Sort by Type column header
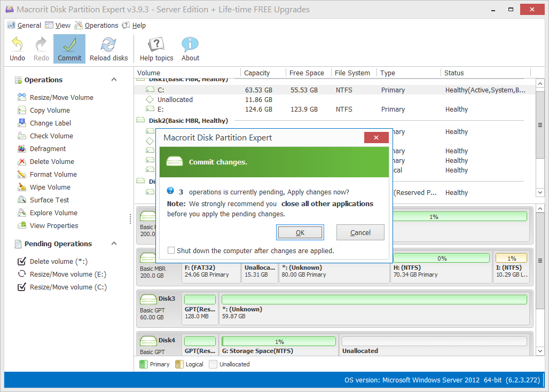The height and width of the screenshot is (392, 549). click(x=409, y=73)
